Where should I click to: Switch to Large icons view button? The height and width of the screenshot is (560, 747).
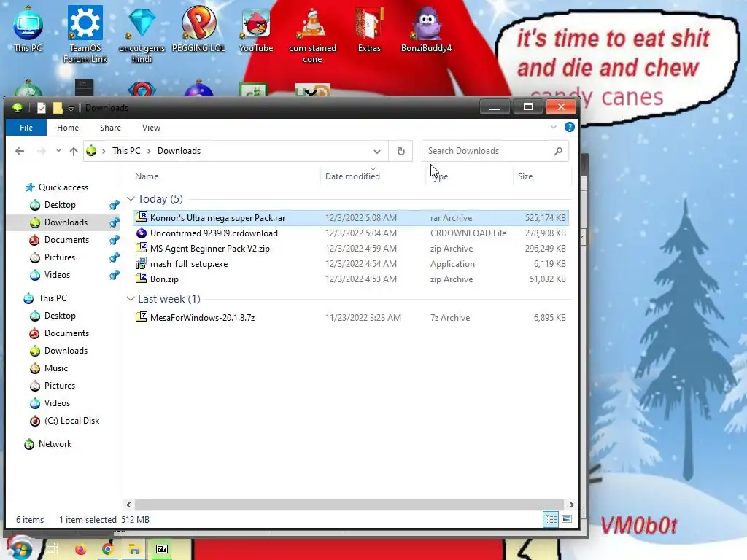click(x=567, y=519)
